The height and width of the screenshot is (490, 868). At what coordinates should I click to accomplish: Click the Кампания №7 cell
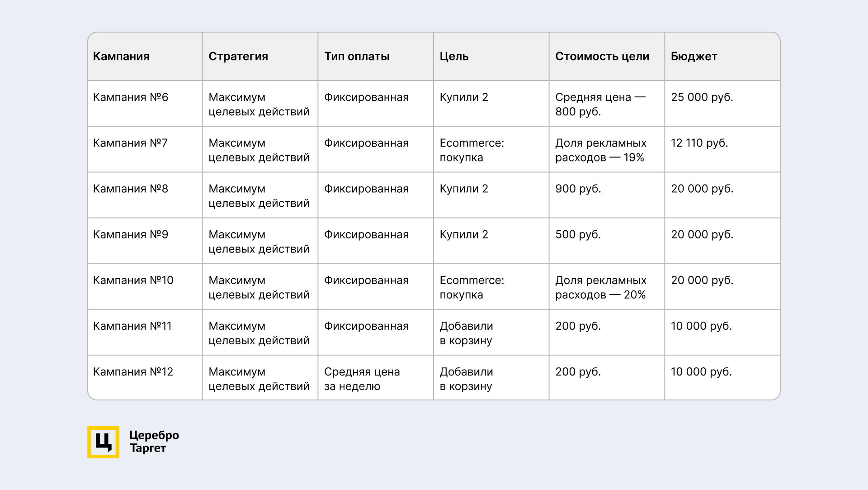tap(130, 143)
